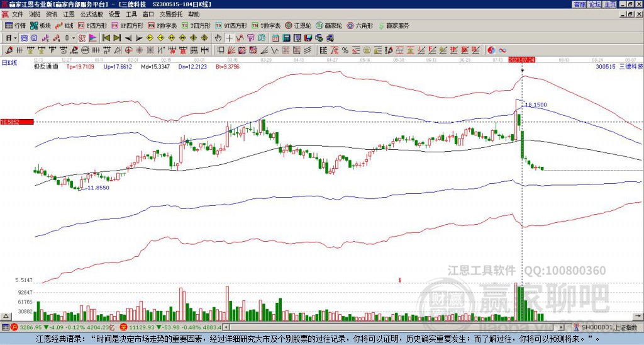Open the 行情 quotes view
Screen dimensions: 644x345
(x=15, y=25)
